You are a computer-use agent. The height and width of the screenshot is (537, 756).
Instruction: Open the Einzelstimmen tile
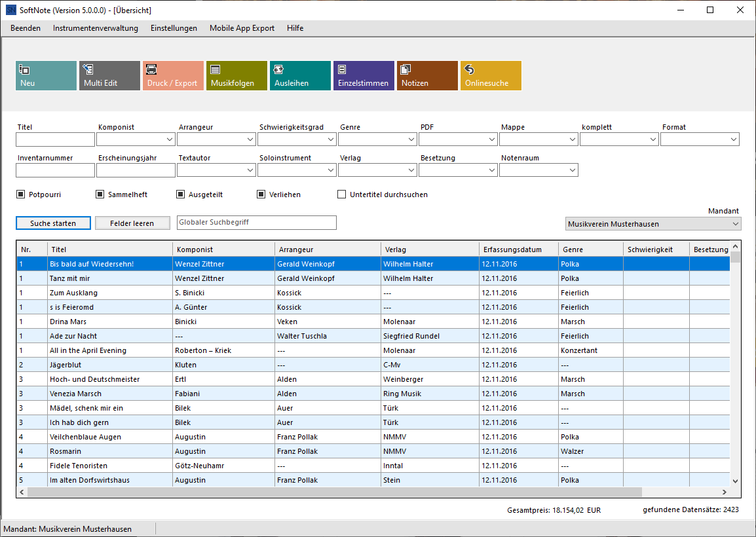point(364,76)
